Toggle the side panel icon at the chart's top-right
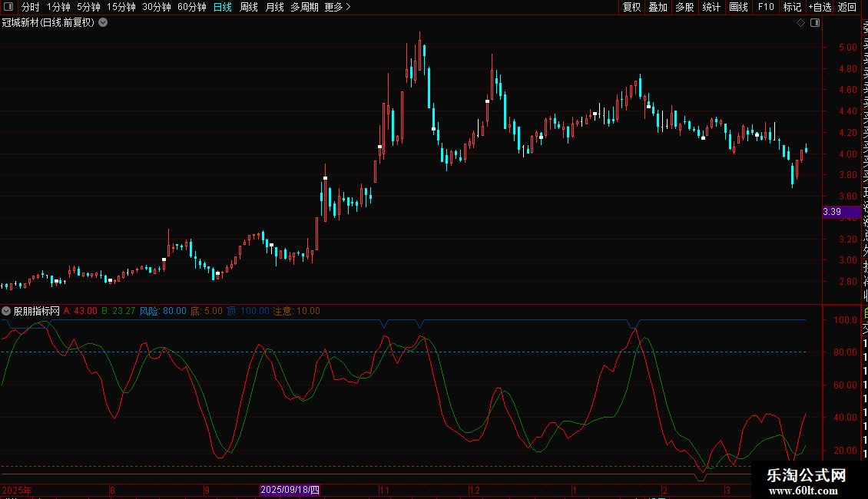The height and width of the screenshot is (499, 868). [815, 23]
